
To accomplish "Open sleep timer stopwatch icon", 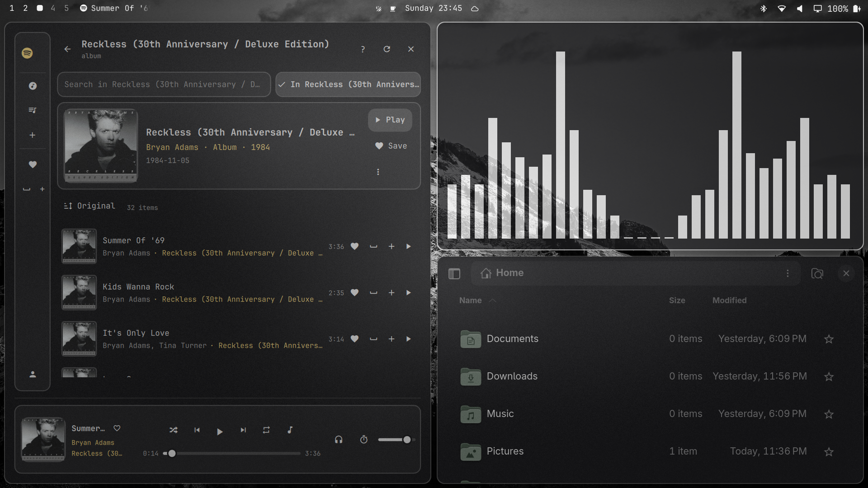I will click(364, 440).
